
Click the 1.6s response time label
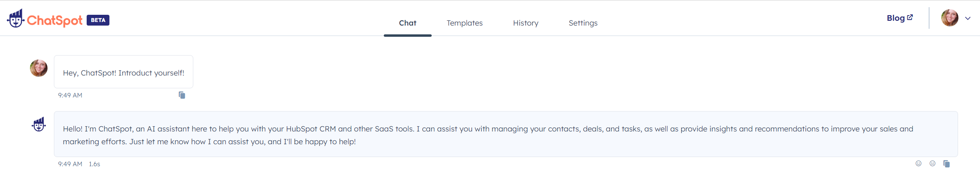click(94, 164)
